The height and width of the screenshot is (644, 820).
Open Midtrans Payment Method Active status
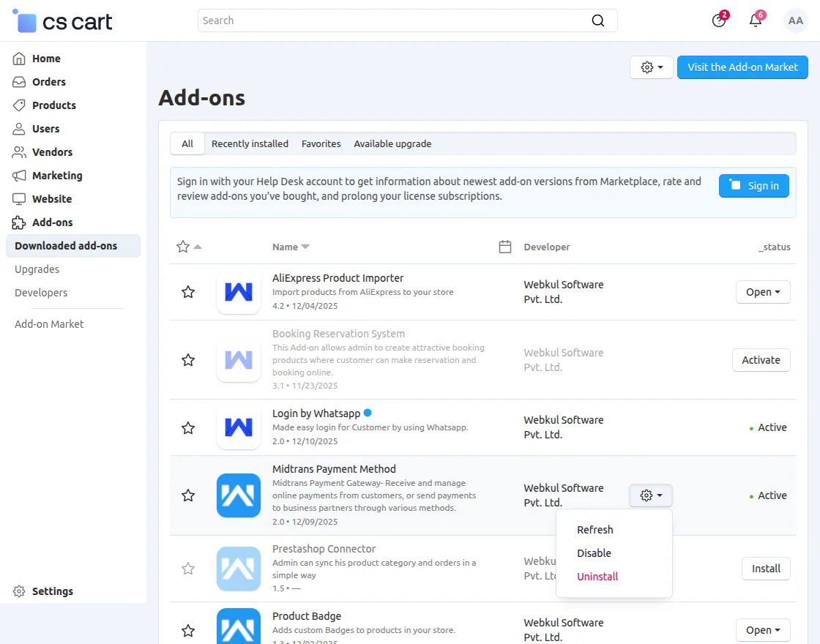768,495
